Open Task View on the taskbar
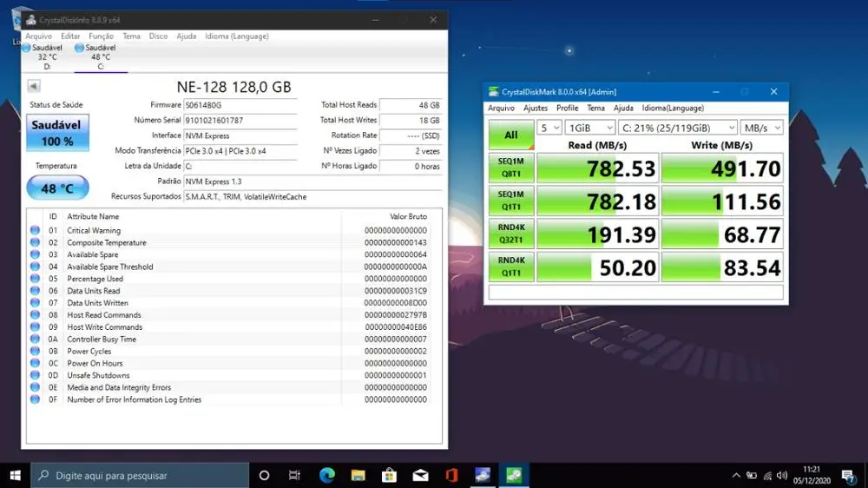The width and height of the screenshot is (868, 488). click(x=294, y=475)
